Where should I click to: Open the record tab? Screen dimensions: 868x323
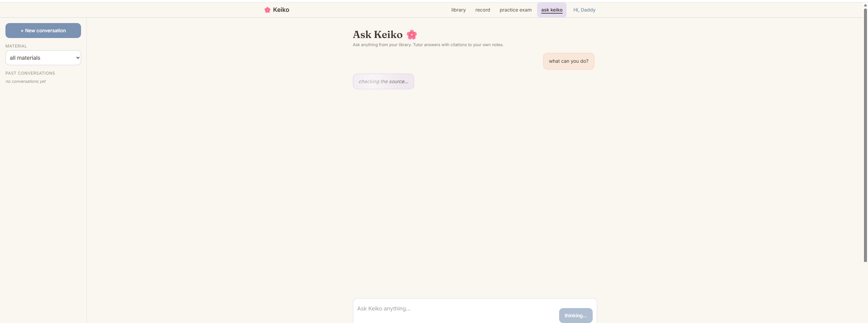tap(482, 10)
